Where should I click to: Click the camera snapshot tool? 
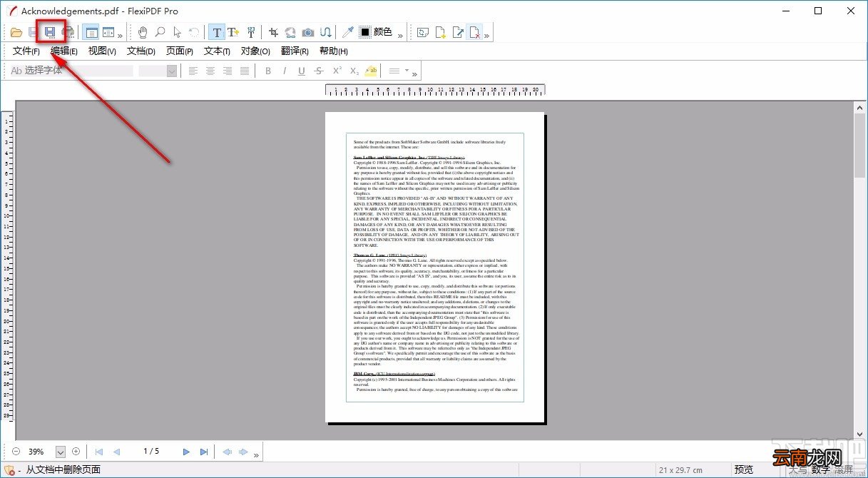[x=307, y=32]
